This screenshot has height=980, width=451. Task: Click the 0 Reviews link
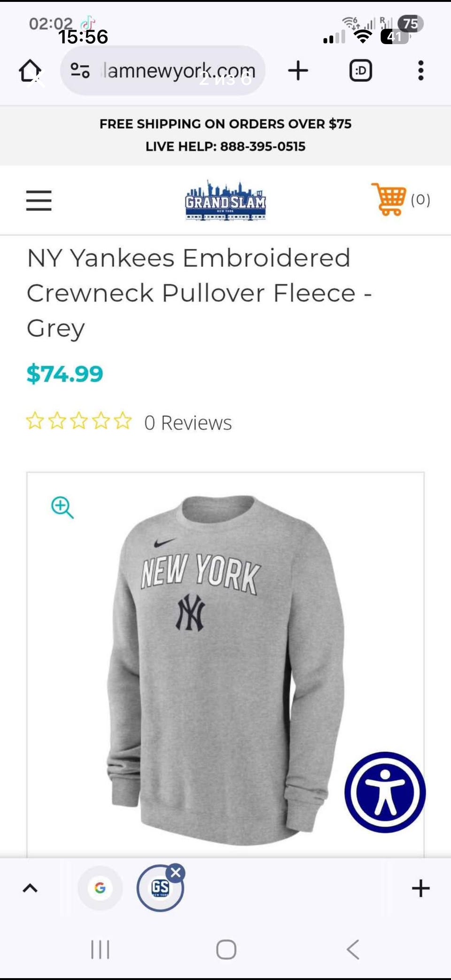[188, 423]
